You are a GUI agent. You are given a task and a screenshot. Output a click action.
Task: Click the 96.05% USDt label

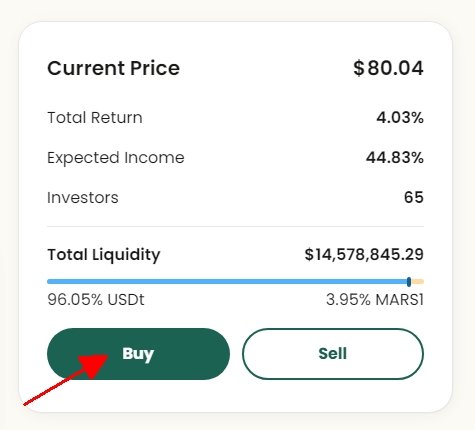click(x=96, y=299)
